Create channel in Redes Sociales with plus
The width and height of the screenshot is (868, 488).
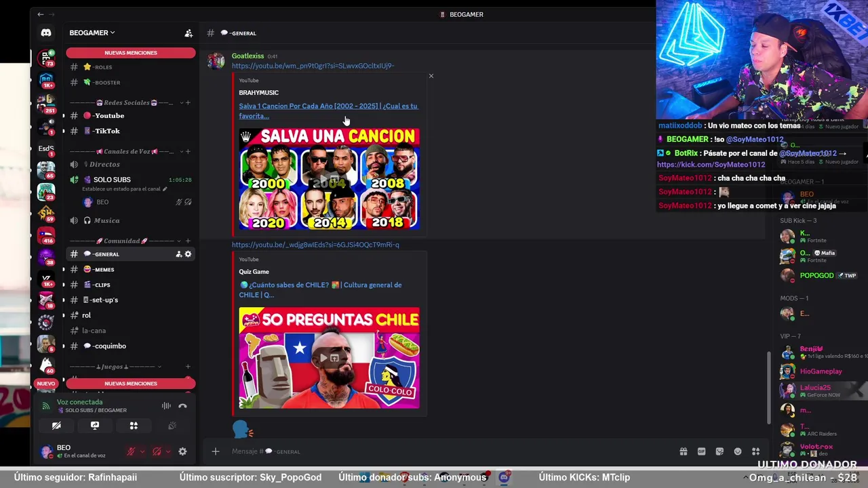(188, 103)
